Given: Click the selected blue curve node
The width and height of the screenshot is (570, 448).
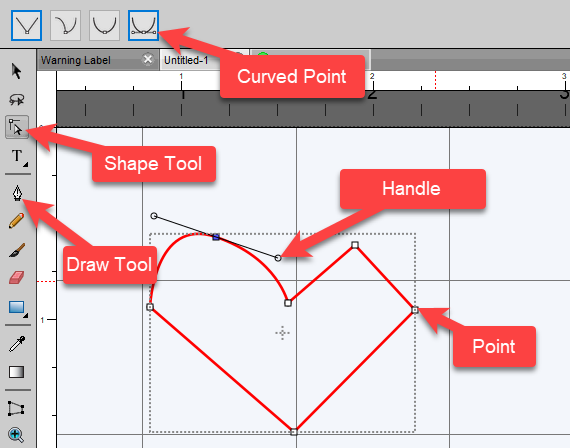Looking at the screenshot, I should click(x=216, y=237).
